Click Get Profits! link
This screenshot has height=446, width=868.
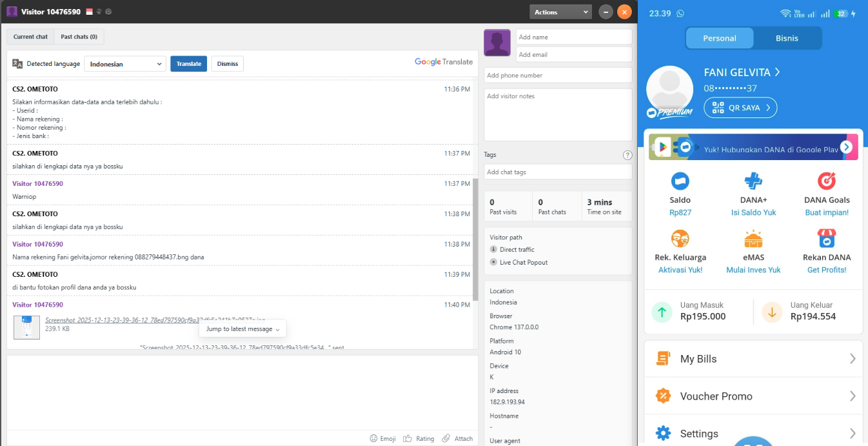point(827,270)
